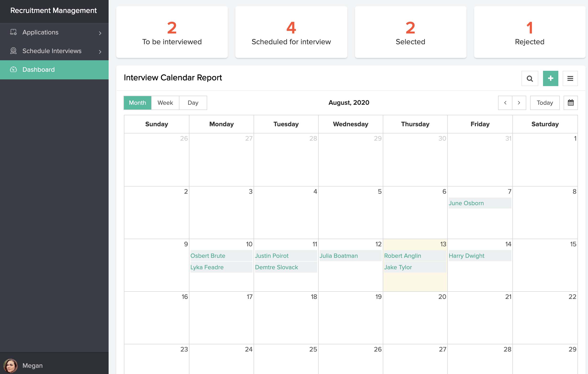Click the green plus add button

[550, 78]
